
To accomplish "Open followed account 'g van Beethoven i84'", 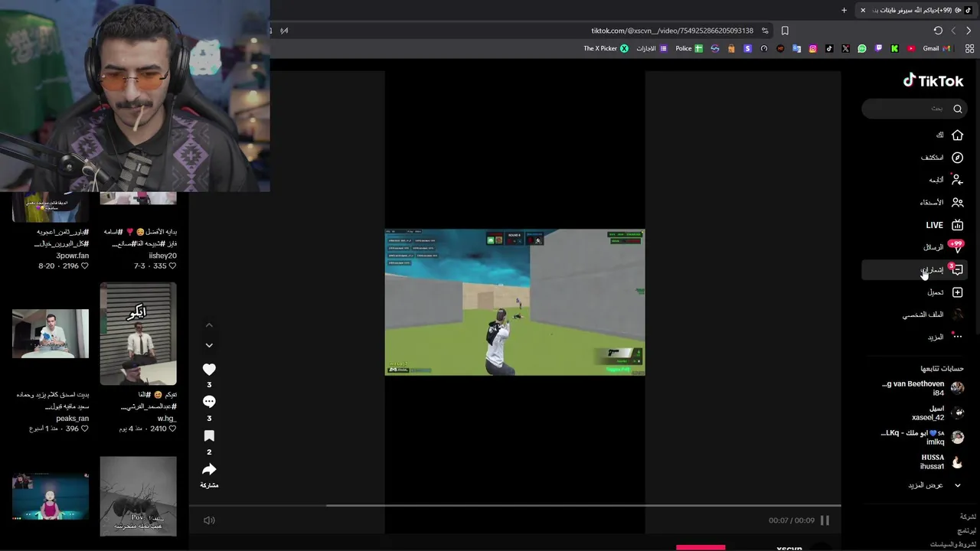I will pos(923,388).
